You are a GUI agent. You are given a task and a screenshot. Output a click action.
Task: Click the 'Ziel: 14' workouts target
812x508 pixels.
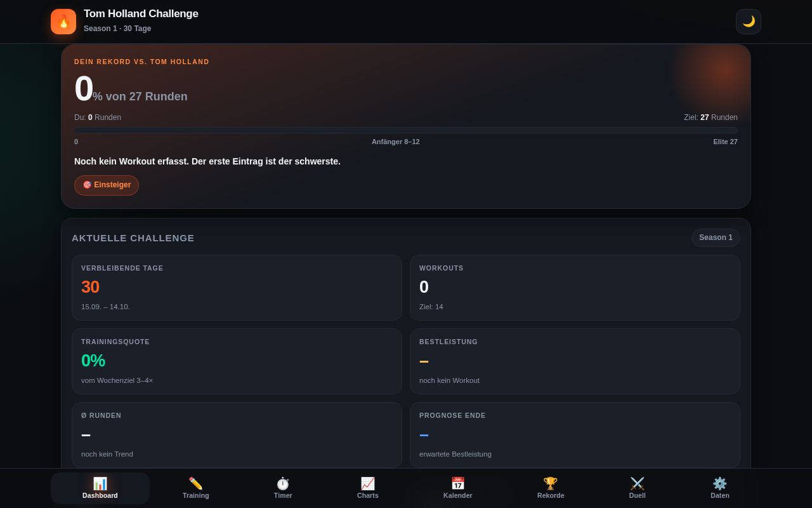click(431, 307)
